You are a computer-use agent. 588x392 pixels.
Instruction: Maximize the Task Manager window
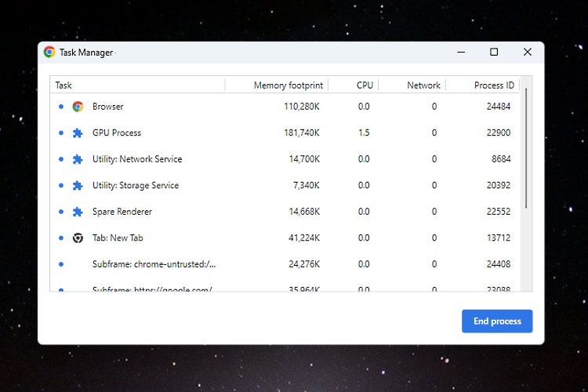[x=494, y=53]
